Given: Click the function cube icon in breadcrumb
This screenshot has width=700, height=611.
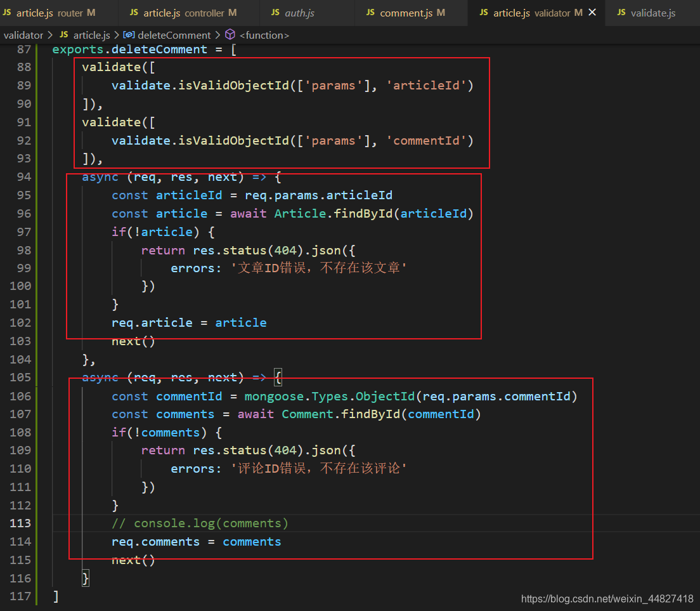Looking at the screenshot, I should [x=230, y=34].
